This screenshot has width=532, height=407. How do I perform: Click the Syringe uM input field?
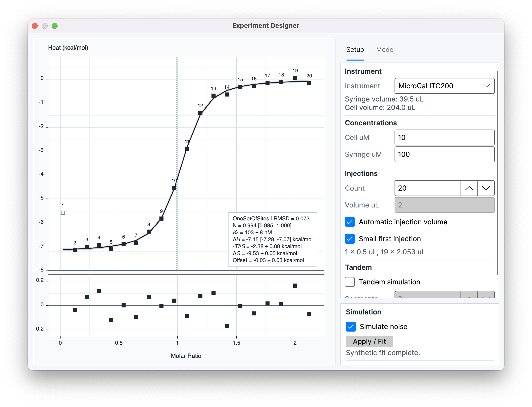pos(444,154)
